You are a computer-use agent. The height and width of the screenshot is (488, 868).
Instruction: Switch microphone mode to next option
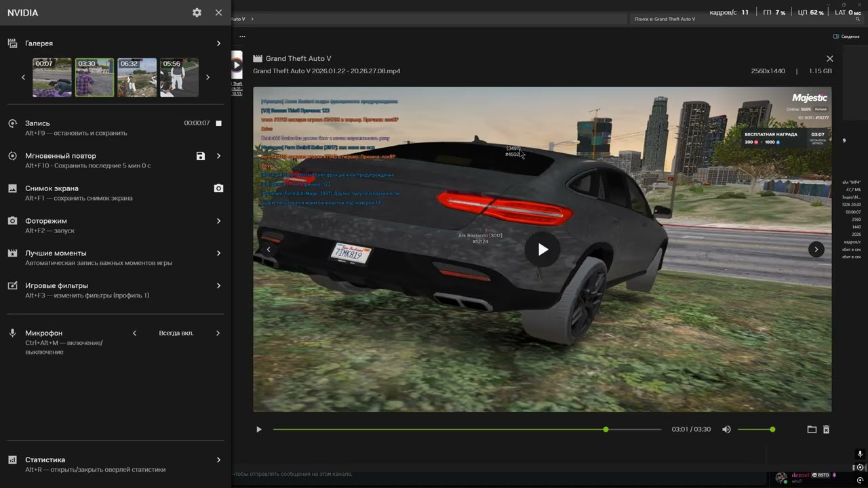tap(218, 333)
